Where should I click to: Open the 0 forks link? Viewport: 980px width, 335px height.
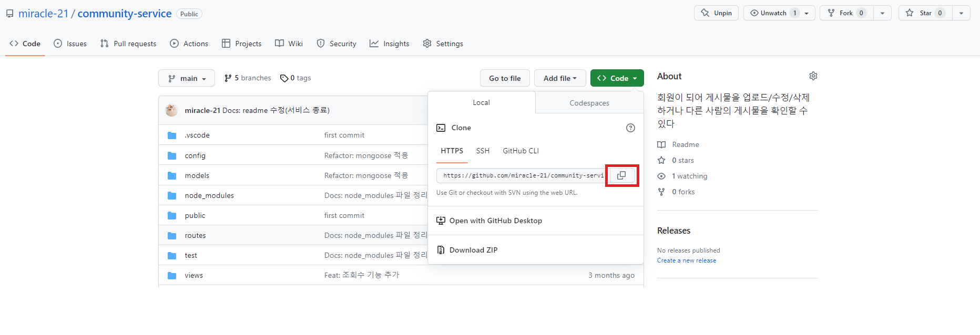coord(676,192)
